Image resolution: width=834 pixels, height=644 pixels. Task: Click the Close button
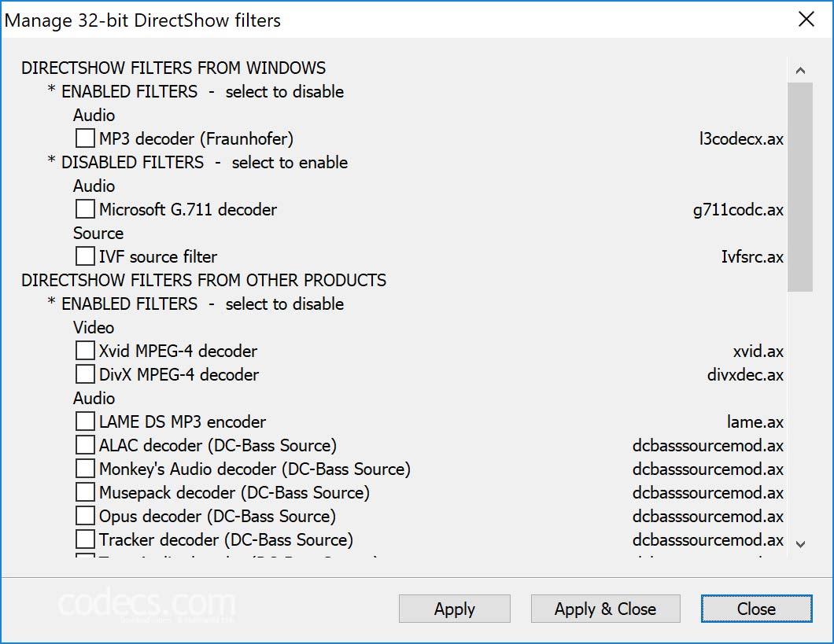coord(755,609)
